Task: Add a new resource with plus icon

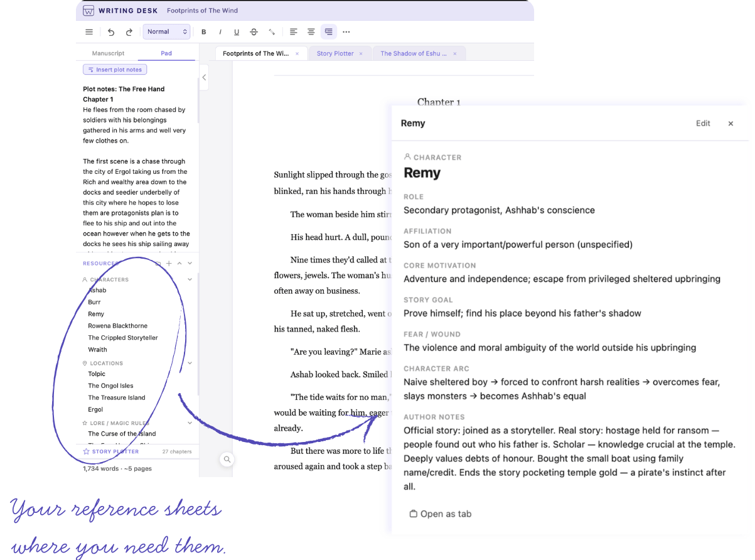Action: pyautogui.click(x=169, y=264)
